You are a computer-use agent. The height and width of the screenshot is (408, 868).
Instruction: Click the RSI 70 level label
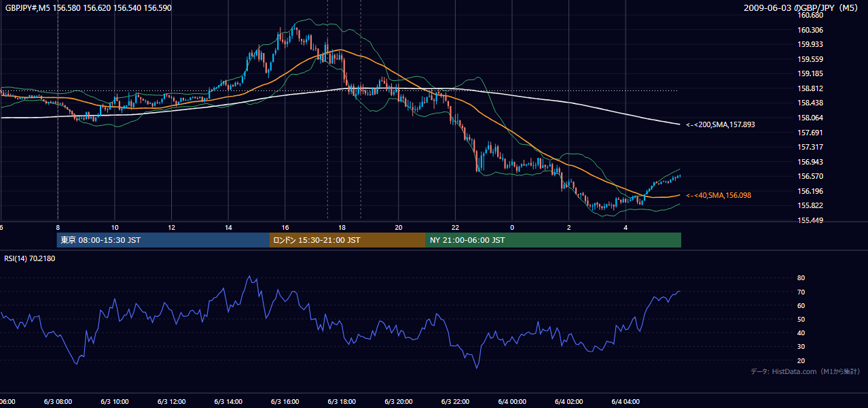(801, 292)
